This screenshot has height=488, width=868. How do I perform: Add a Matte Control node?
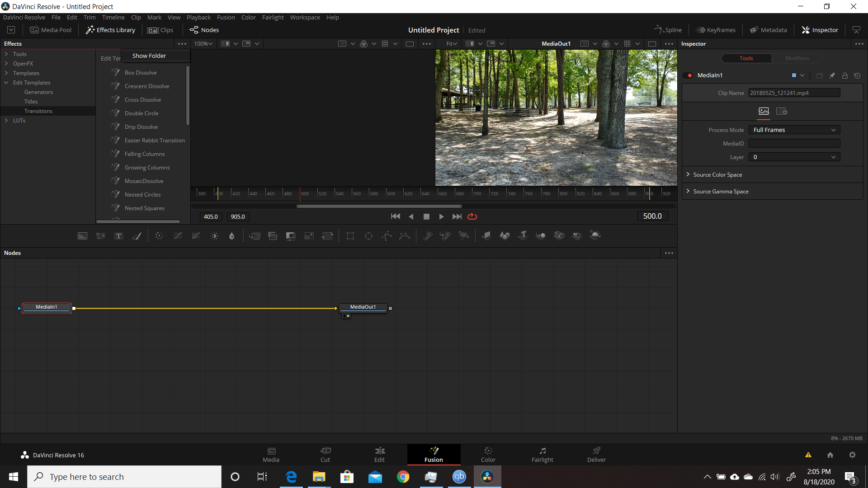point(291,236)
